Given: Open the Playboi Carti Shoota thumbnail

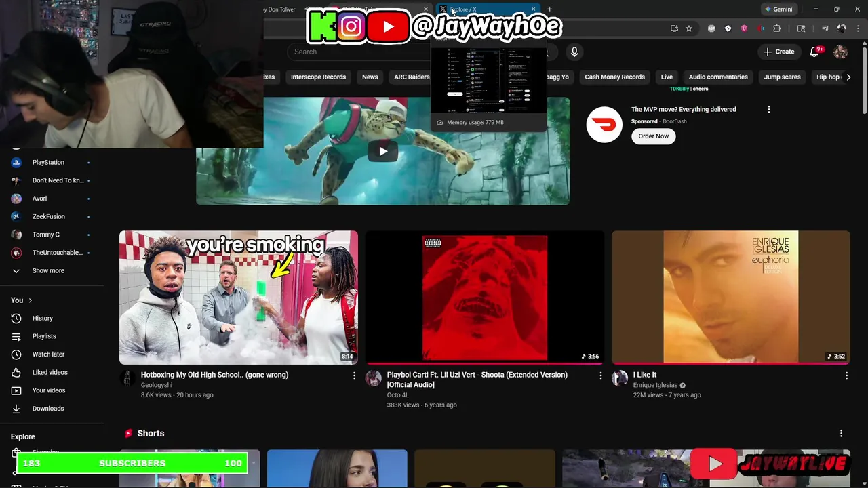Looking at the screenshot, I should point(485,298).
